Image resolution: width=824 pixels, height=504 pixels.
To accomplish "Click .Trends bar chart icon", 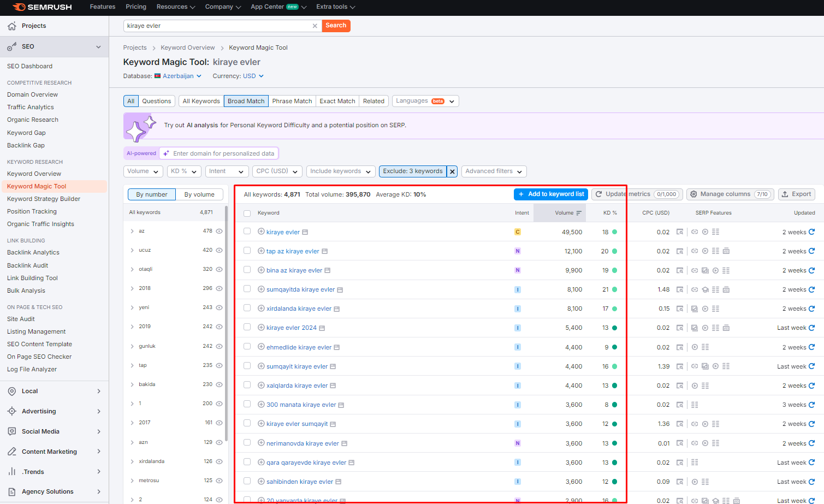I will tap(11, 472).
